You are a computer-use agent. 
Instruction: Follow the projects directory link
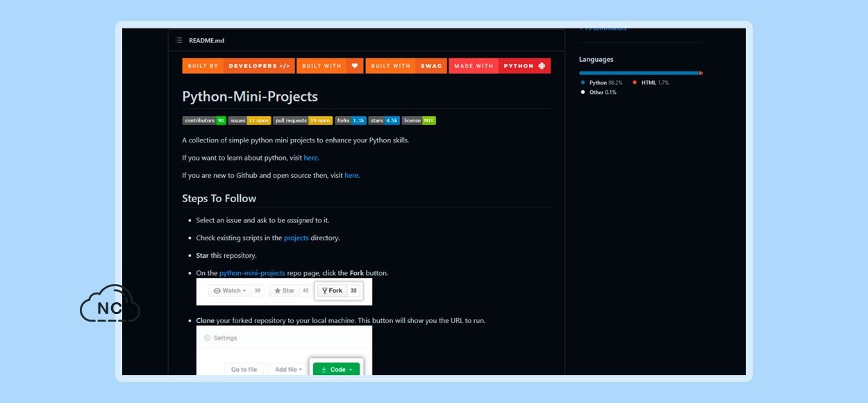pyautogui.click(x=296, y=238)
